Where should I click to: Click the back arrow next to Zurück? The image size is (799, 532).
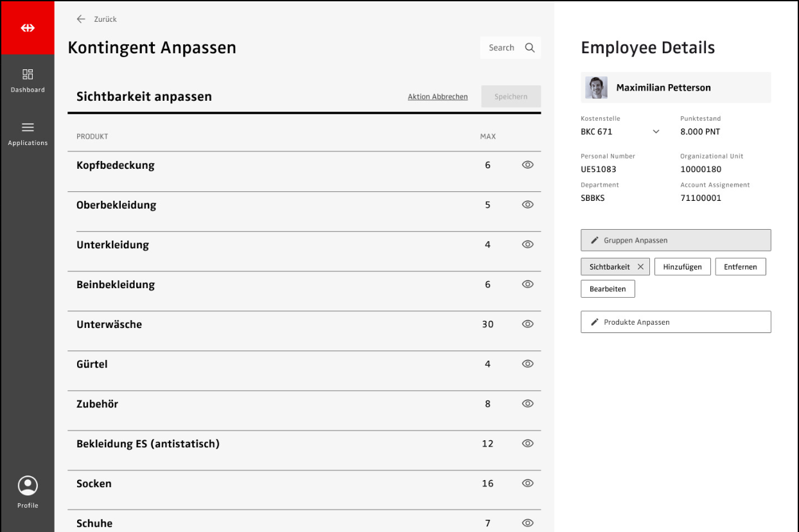(x=81, y=19)
